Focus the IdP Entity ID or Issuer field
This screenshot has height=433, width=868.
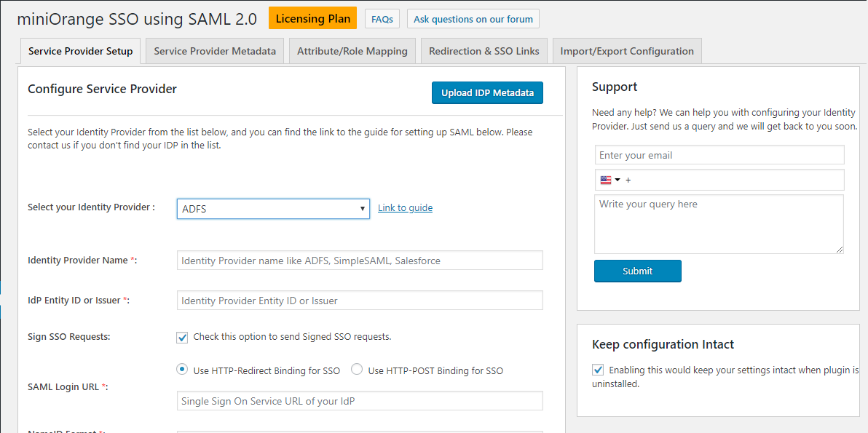360,301
